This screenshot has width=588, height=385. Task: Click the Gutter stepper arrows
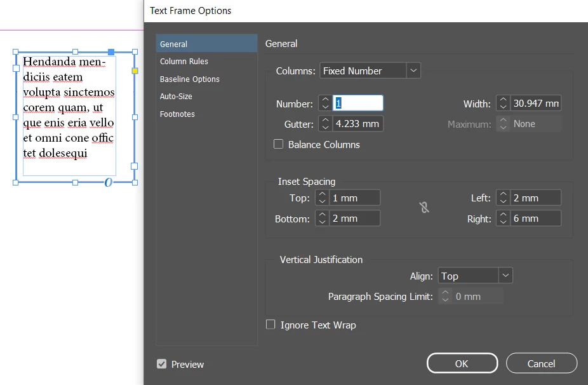[x=325, y=124]
